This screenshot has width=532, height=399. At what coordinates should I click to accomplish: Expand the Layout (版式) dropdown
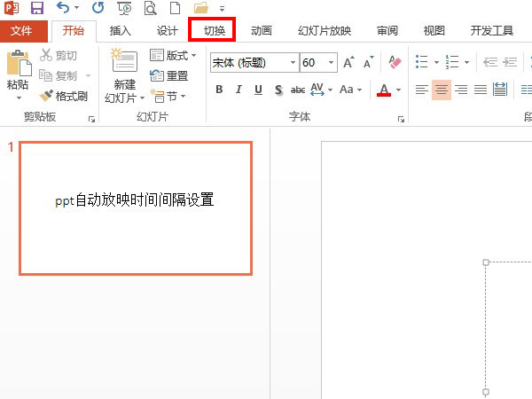pos(174,56)
